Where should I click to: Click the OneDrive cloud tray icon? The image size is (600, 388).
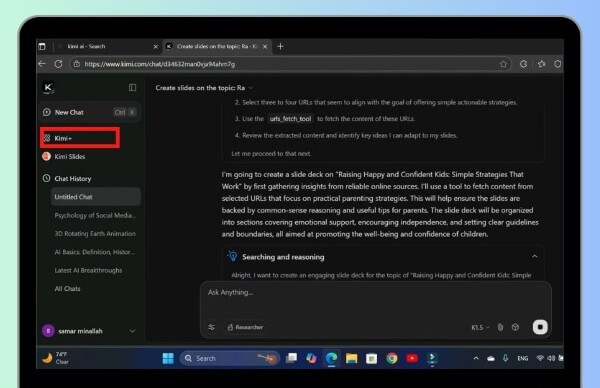(491, 359)
